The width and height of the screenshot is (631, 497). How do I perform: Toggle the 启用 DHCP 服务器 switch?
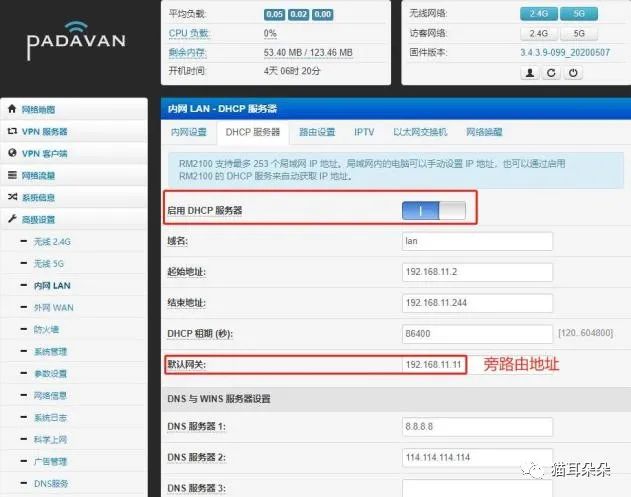pyautogui.click(x=434, y=210)
